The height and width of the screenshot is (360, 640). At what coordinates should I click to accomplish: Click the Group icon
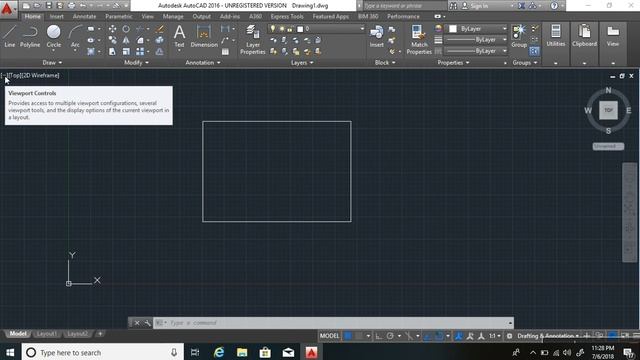(x=519, y=36)
